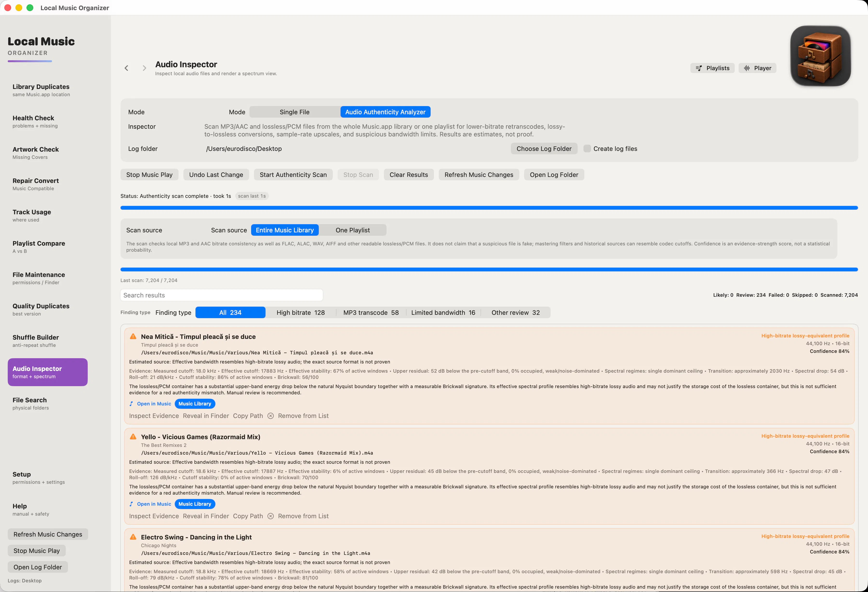Click Stop Music Play in the sidebar
The image size is (868, 592).
(x=37, y=551)
